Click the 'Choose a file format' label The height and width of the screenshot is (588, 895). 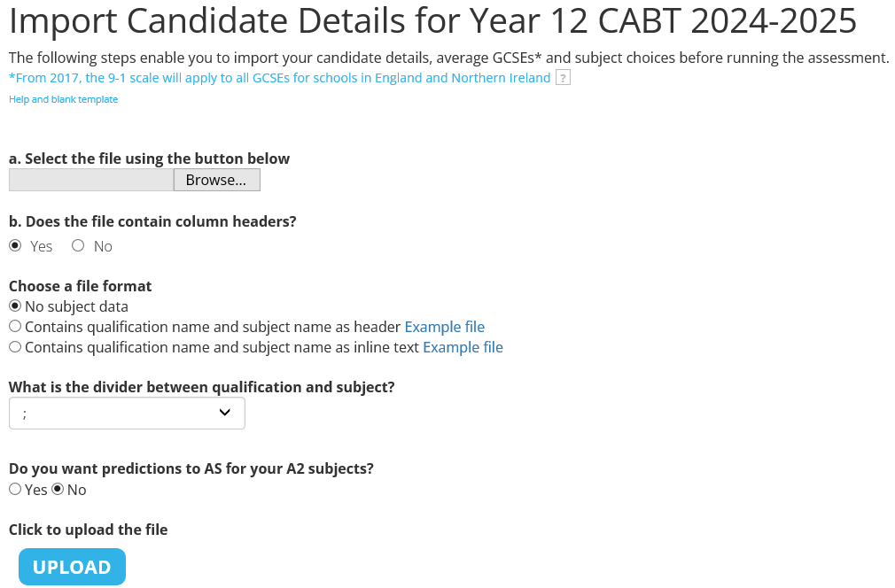[x=80, y=286]
